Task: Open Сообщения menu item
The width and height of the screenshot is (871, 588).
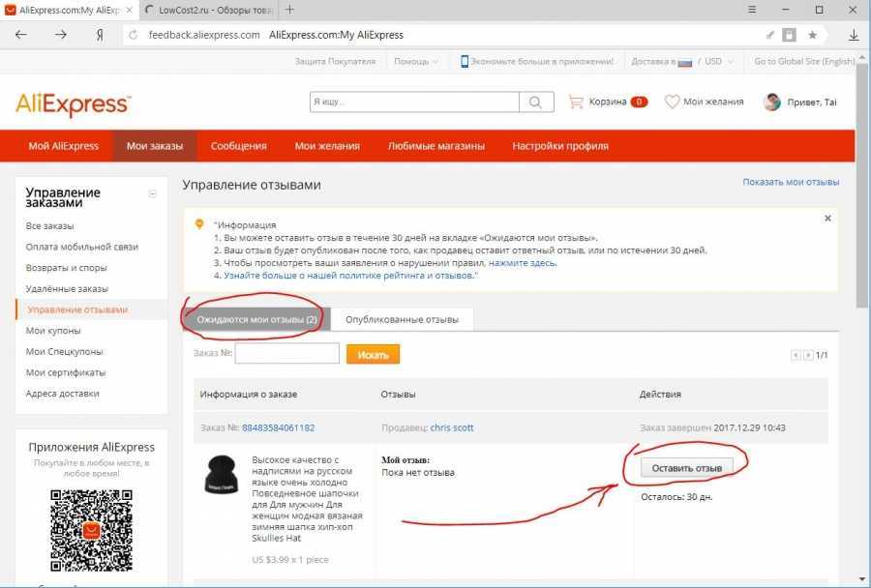Action: pyautogui.click(x=239, y=146)
